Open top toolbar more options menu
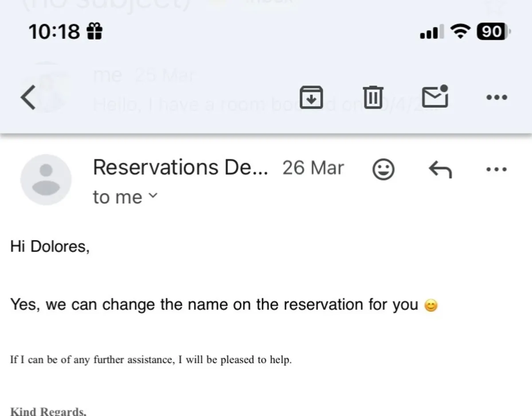 (497, 98)
